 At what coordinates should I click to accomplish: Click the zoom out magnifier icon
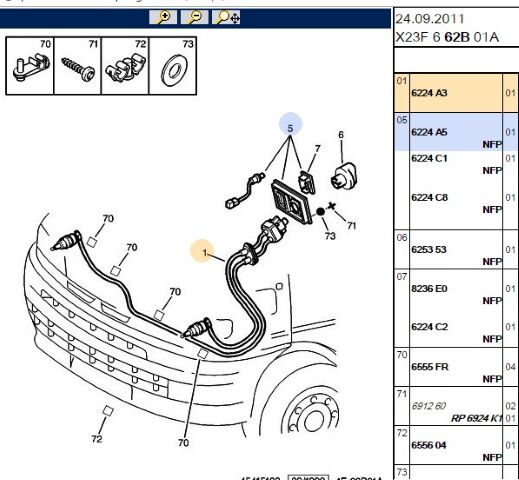click(194, 17)
